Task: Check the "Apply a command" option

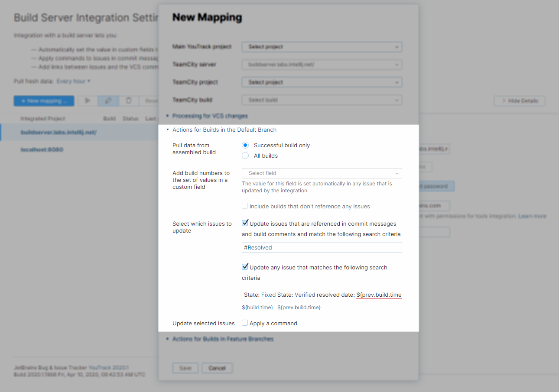Action: [x=245, y=323]
